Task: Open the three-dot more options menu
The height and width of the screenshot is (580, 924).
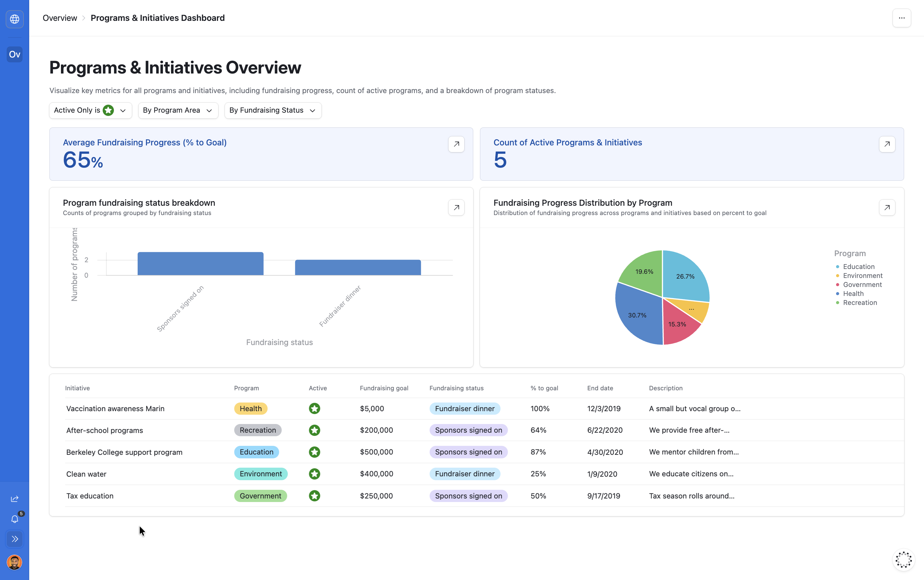Action: [902, 18]
